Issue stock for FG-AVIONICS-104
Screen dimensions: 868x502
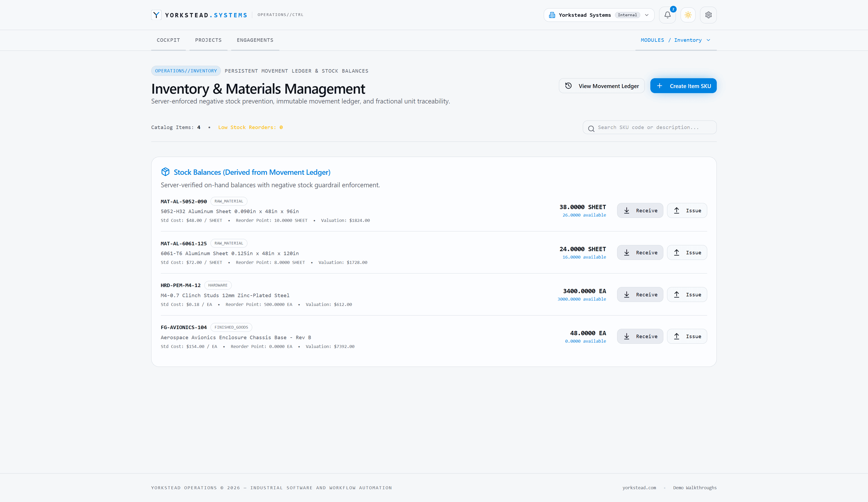pos(687,336)
